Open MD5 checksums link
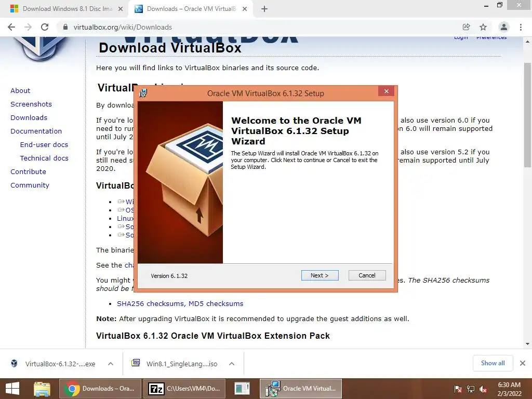Screen dimensions: 532x399 coord(216,303)
